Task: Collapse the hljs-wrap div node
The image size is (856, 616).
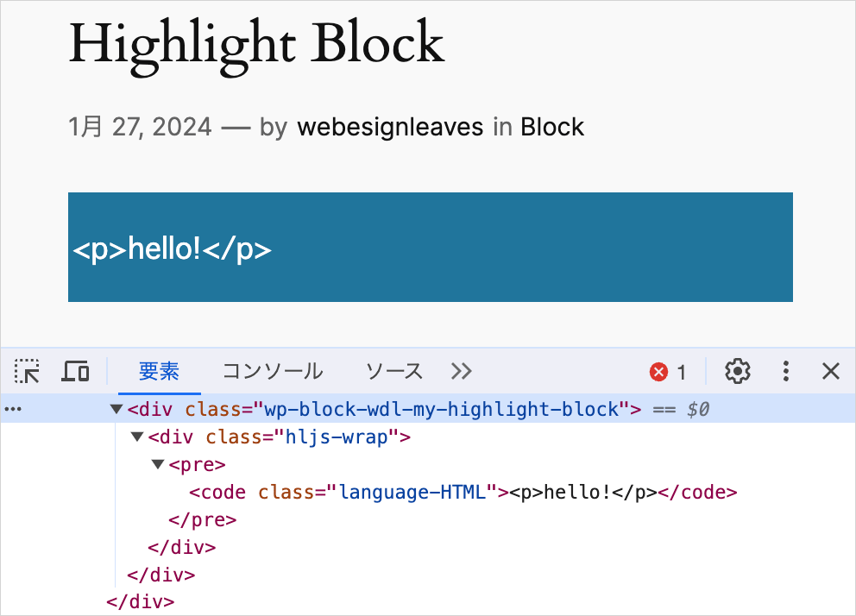Action: pos(137,437)
